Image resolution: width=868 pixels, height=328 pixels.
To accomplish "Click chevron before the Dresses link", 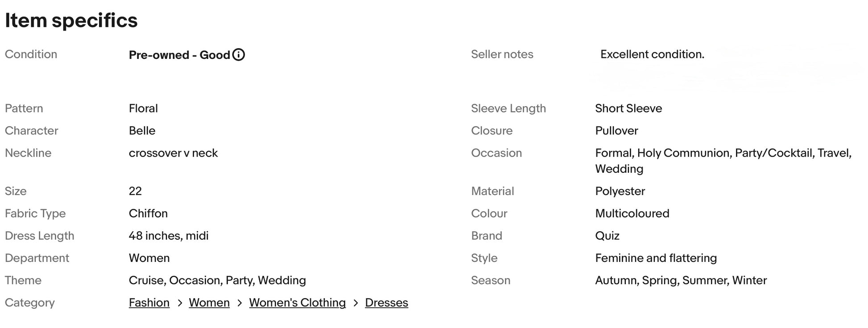I will click(x=355, y=303).
